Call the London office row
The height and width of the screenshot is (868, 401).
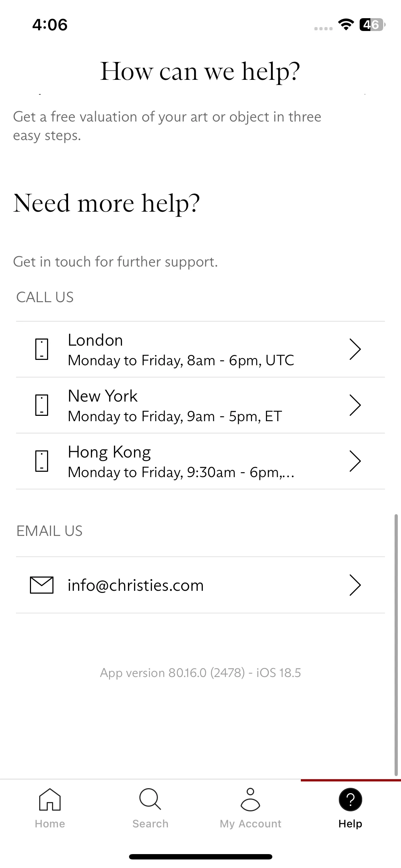tap(200, 349)
